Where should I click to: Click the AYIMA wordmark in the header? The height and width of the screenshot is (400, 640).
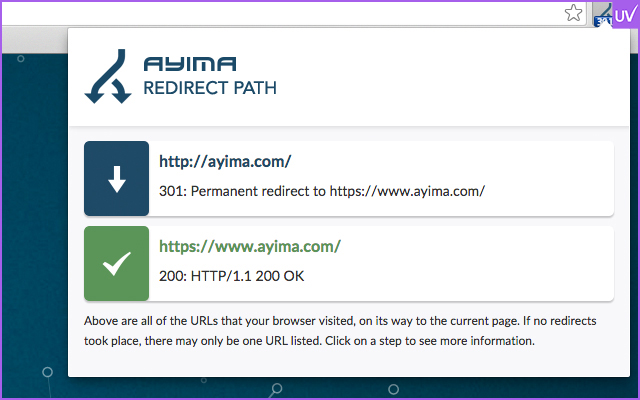190,65
